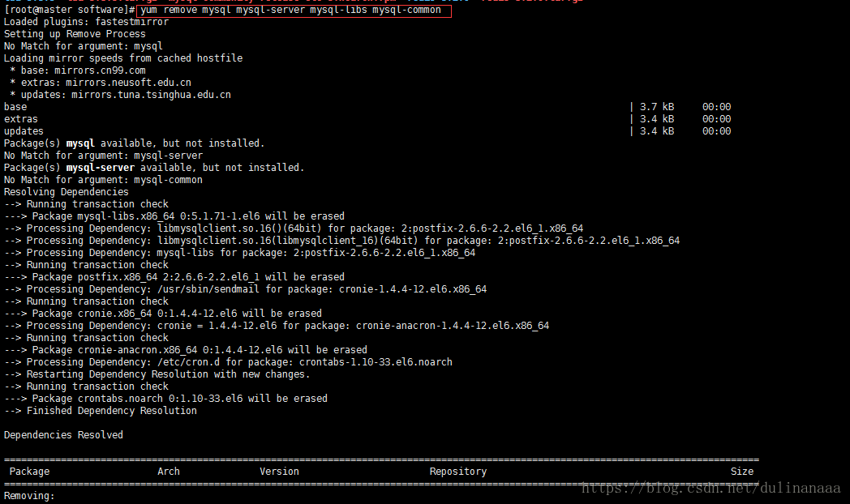Click the 'base' repository row label

tap(15, 107)
